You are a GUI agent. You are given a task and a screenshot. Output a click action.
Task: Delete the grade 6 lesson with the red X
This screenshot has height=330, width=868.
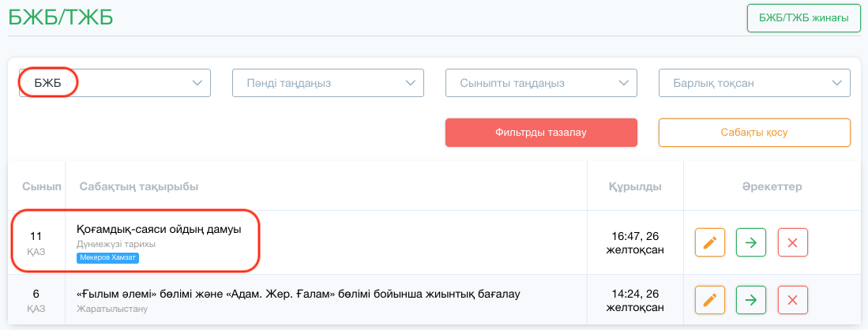point(793,300)
